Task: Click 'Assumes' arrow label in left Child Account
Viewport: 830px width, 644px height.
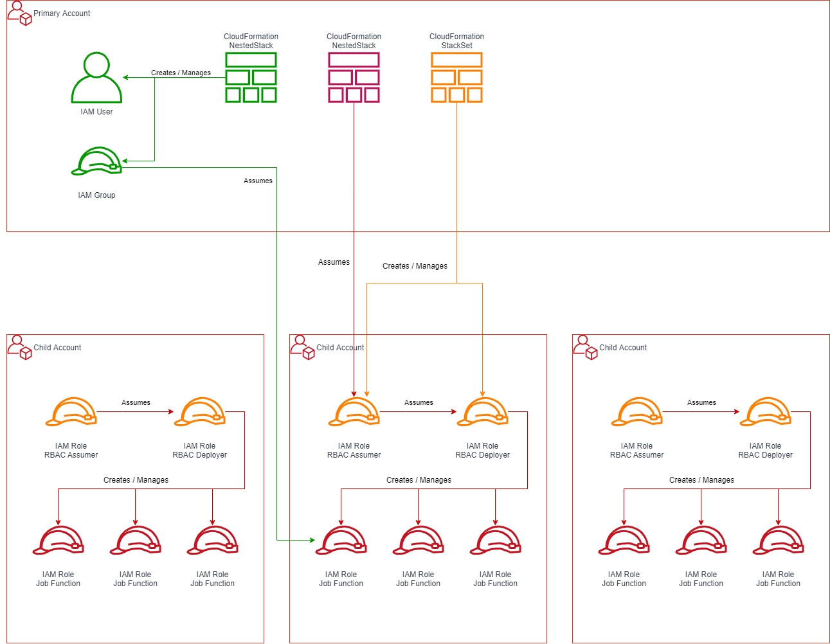Action: [x=136, y=403]
